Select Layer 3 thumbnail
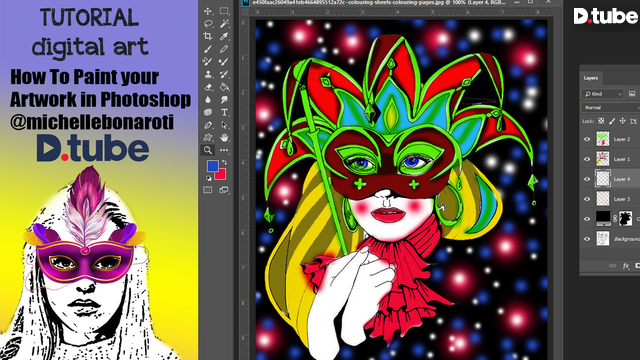The width and height of the screenshot is (640, 360). click(x=603, y=199)
